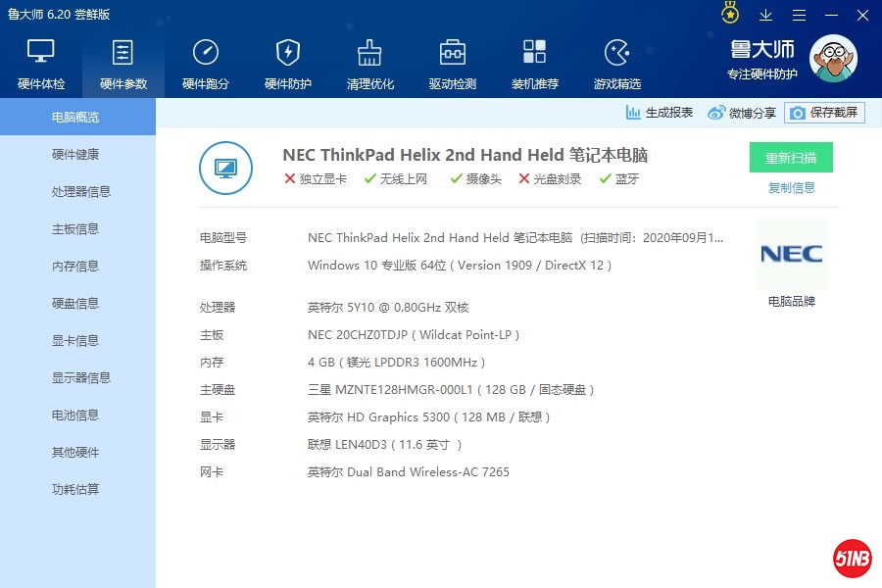Select 硬盘信息 in the sidebar
This screenshot has width=882, height=588.
[x=75, y=304]
